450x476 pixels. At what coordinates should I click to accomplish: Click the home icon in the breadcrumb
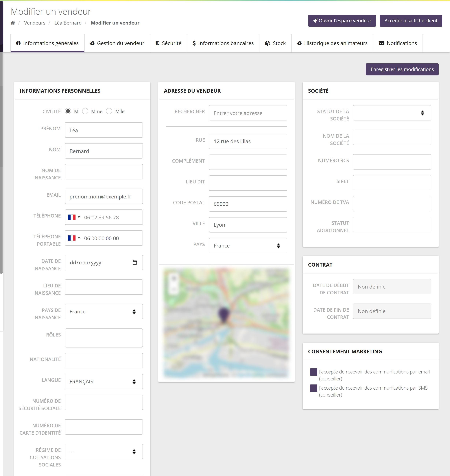tap(13, 23)
